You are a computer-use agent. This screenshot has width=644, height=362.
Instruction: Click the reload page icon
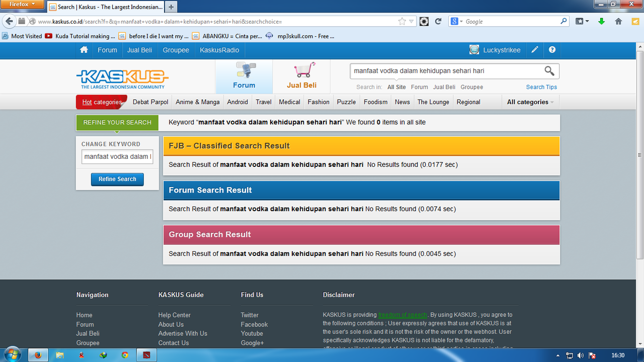click(438, 21)
